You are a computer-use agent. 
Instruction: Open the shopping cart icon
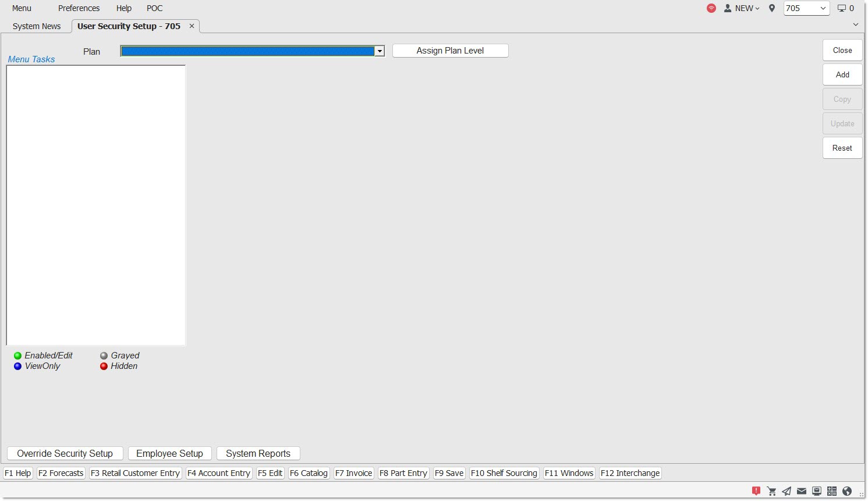click(x=771, y=491)
